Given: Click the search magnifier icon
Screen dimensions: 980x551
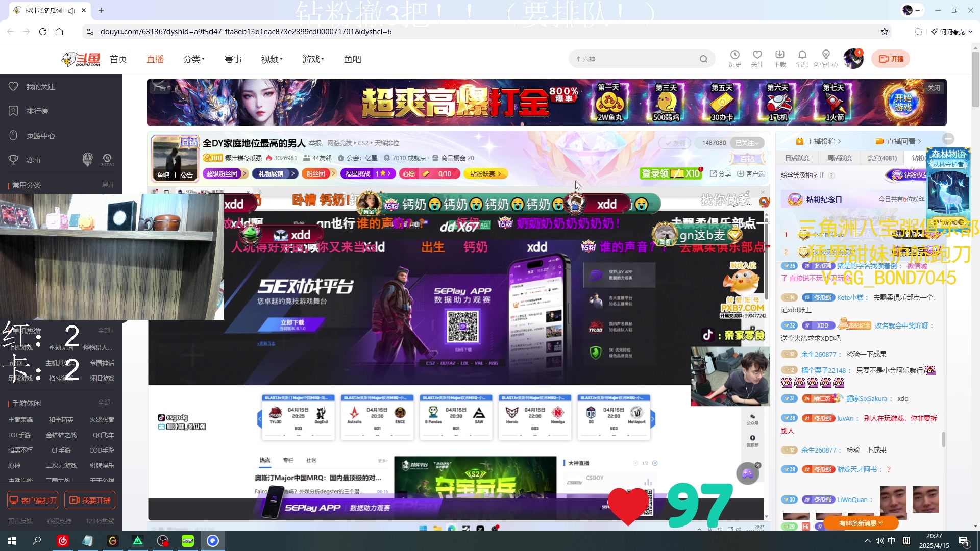Looking at the screenshot, I should pyautogui.click(x=703, y=59).
